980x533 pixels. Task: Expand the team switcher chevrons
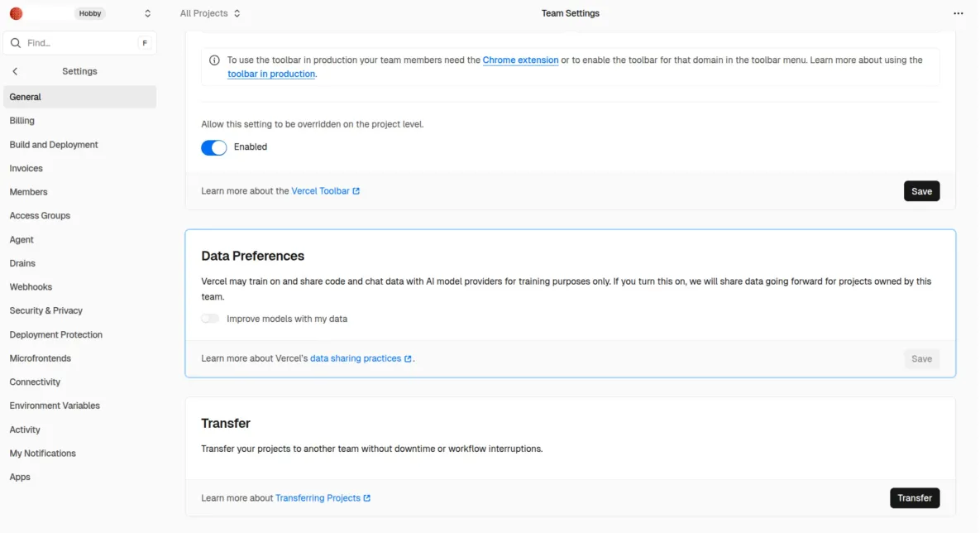147,13
